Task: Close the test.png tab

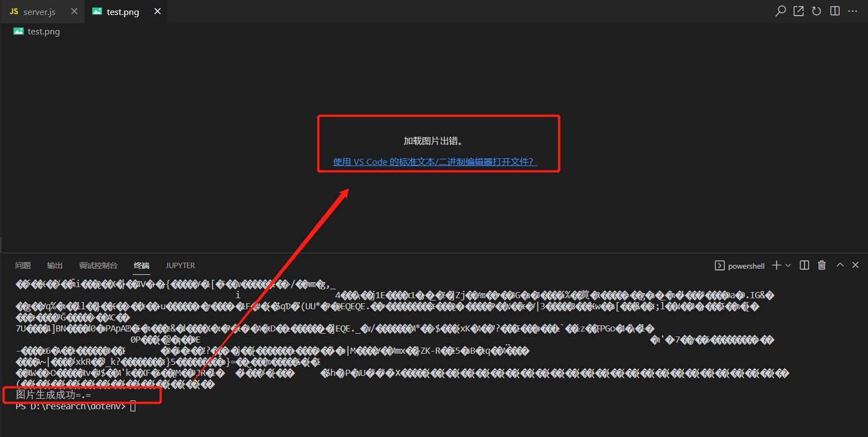Action: 158,12
